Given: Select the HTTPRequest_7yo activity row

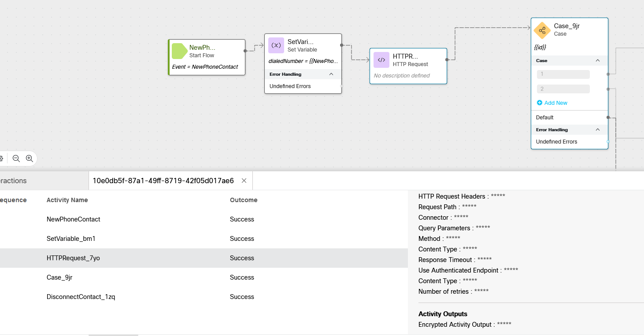Looking at the screenshot, I should click(73, 258).
